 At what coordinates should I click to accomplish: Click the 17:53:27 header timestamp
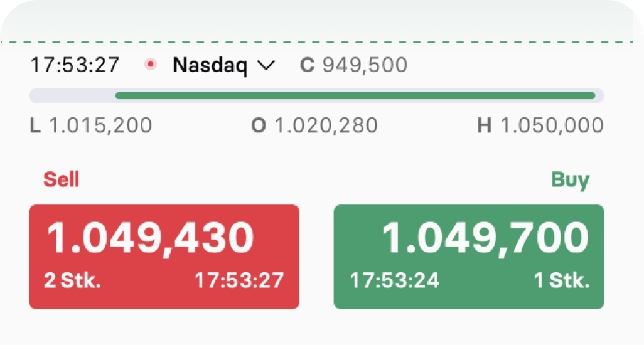75,65
